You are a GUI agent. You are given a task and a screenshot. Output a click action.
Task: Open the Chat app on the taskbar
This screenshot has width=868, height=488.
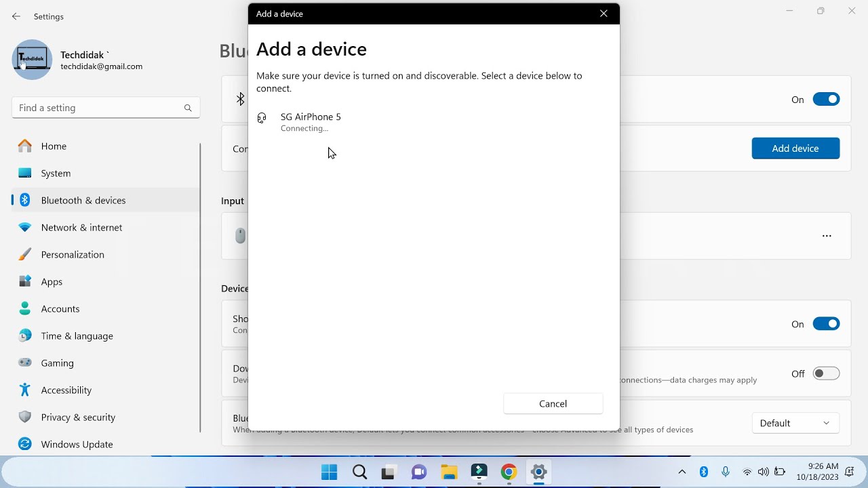418,472
